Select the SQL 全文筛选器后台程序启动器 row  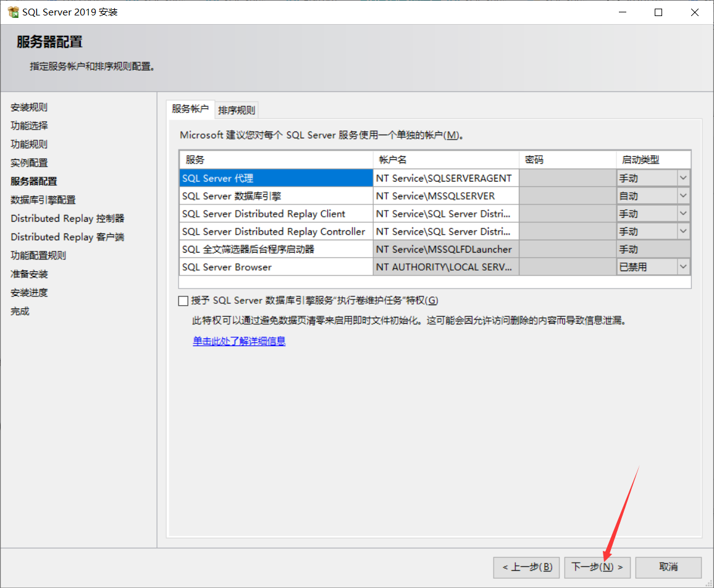pyautogui.click(x=277, y=249)
